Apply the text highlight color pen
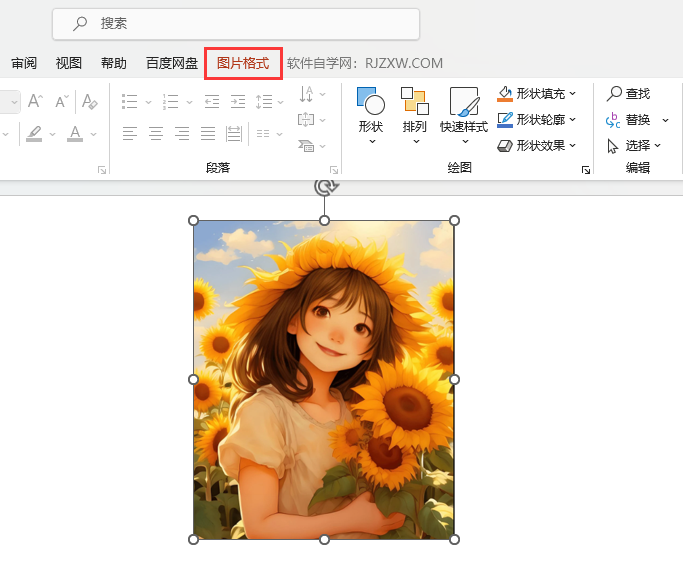 pos(34,133)
